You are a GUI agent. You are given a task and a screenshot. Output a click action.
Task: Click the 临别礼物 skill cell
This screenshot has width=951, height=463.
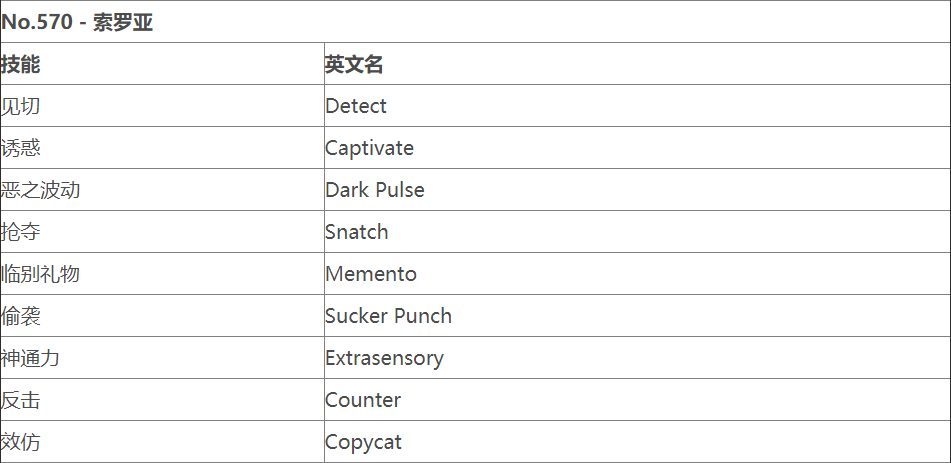pyautogui.click(x=40, y=274)
